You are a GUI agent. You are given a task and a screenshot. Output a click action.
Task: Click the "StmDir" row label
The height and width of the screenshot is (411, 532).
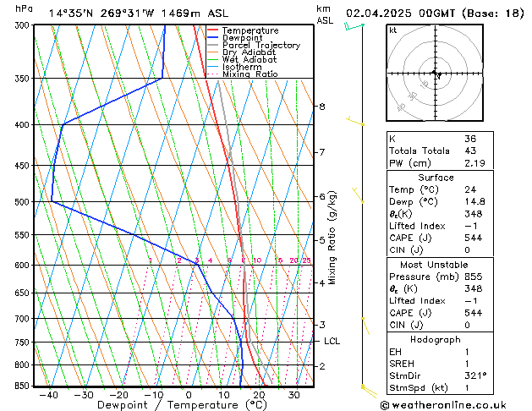tap(404, 376)
